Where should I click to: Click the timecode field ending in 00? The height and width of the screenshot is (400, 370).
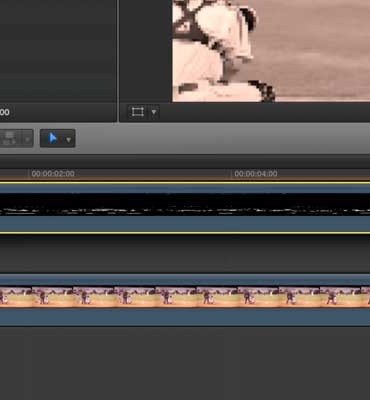point(5,112)
